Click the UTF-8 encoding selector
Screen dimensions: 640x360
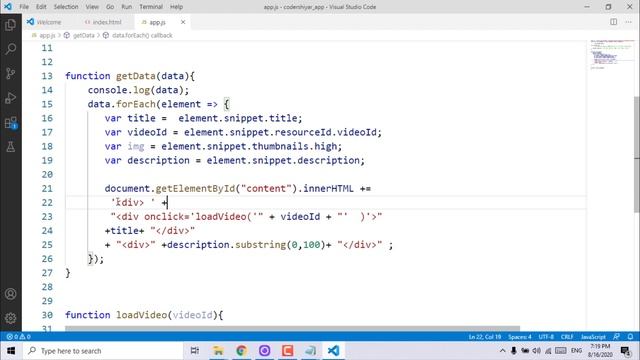[x=546, y=337]
